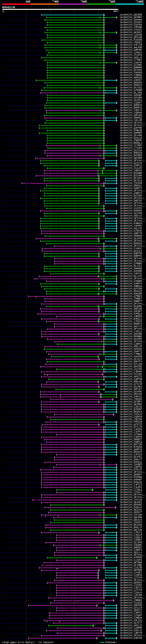146x644 pixels.
Task: Select the AV641170 query label
Action: pyautogui.click(x=8, y=8)
